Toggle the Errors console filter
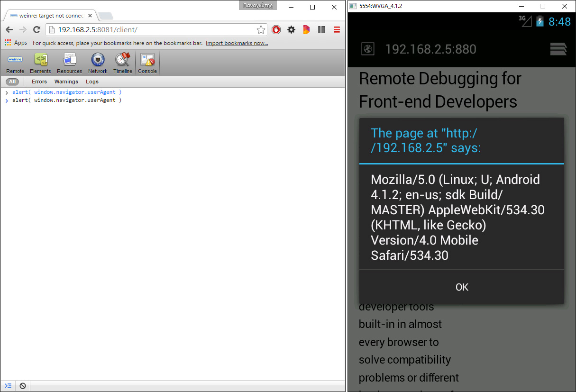Image resolution: width=576 pixels, height=392 pixels. point(39,81)
